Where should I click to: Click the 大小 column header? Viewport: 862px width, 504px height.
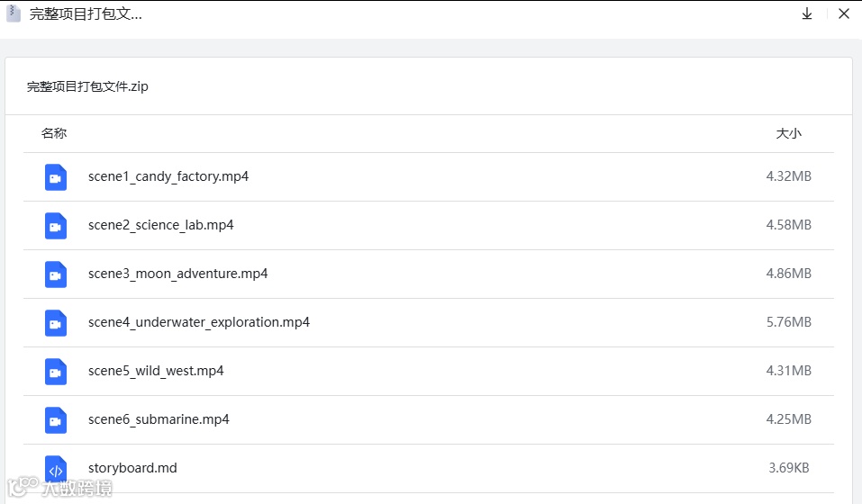(x=788, y=133)
